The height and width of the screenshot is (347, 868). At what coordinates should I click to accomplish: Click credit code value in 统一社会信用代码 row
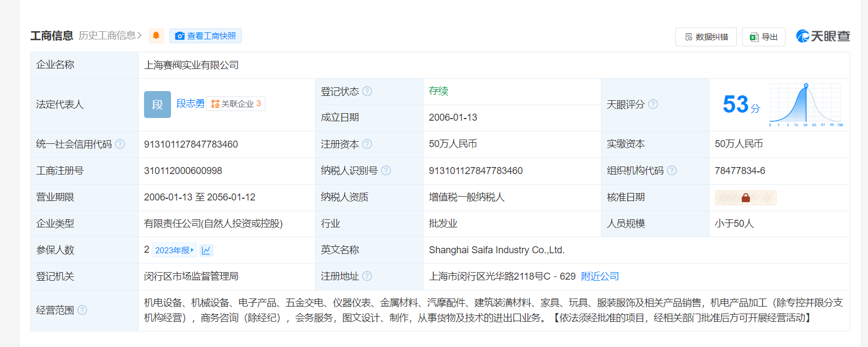pyautogui.click(x=191, y=144)
